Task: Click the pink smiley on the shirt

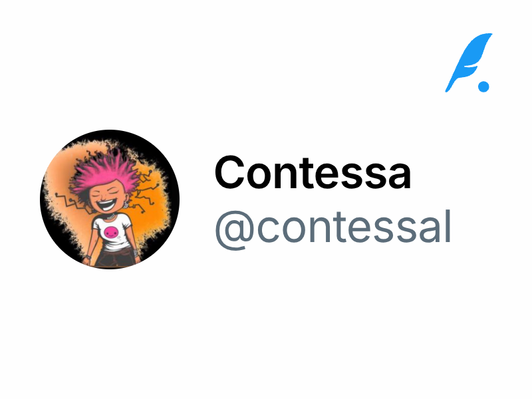Action: tap(111, 232)
